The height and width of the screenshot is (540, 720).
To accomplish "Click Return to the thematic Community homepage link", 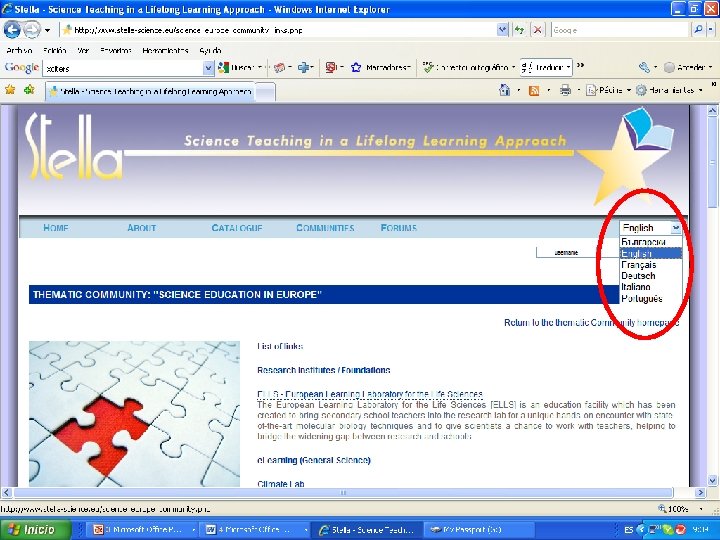I will coord(591,323).
